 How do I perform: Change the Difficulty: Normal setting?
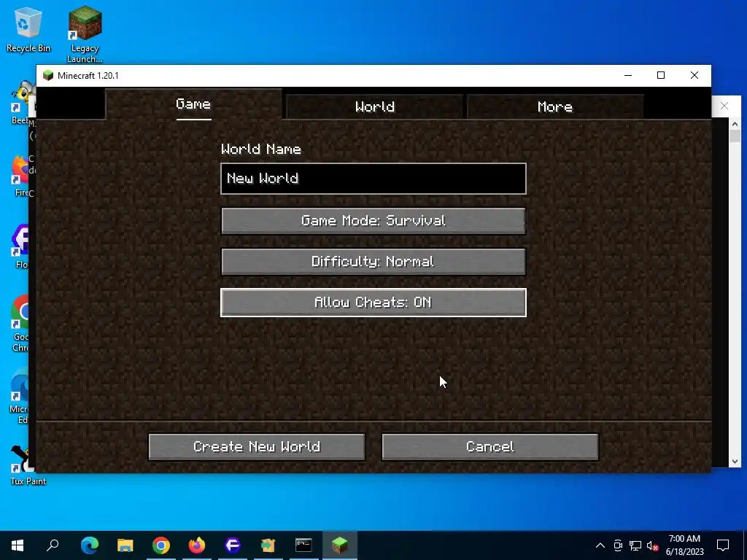(x=373, y=262)
